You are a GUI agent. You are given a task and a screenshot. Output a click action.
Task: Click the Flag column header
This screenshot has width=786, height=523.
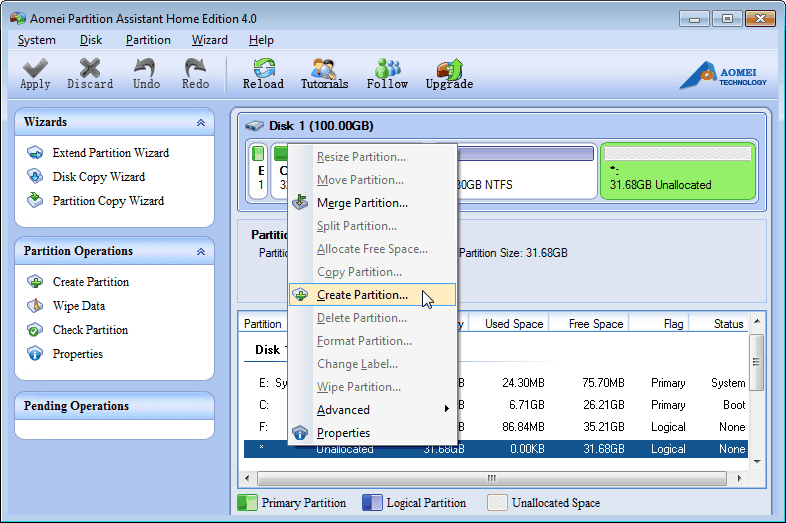(x=660, y=324)
